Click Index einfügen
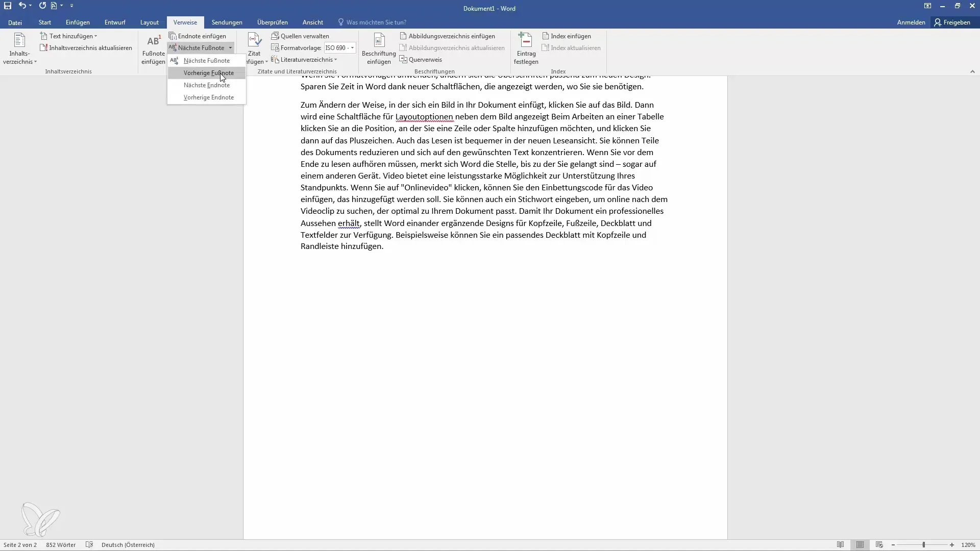The height and width of the screenshot is (551, 980). pos(566,36)
